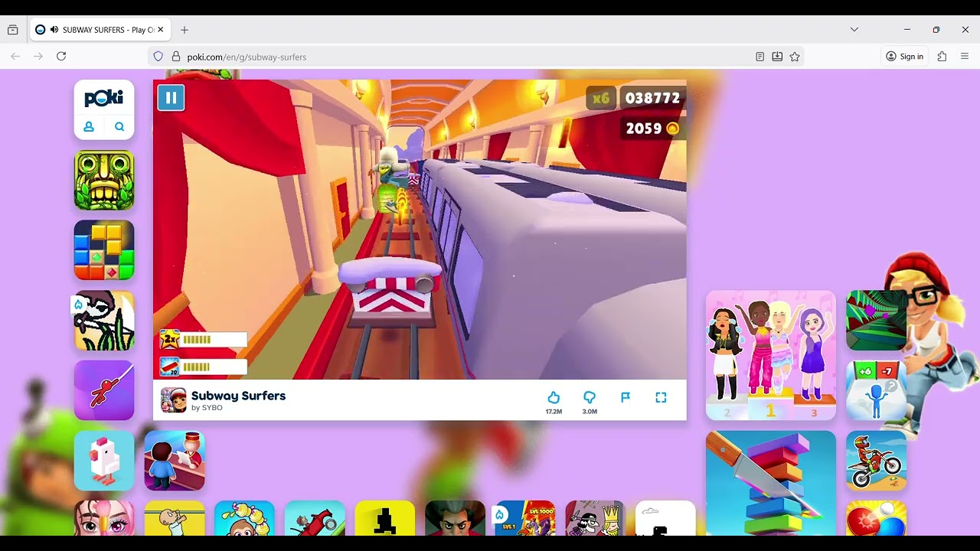This screenshot has width=980, height=551.
Task: Open the site security shield icon
Action: click(158, 57)
